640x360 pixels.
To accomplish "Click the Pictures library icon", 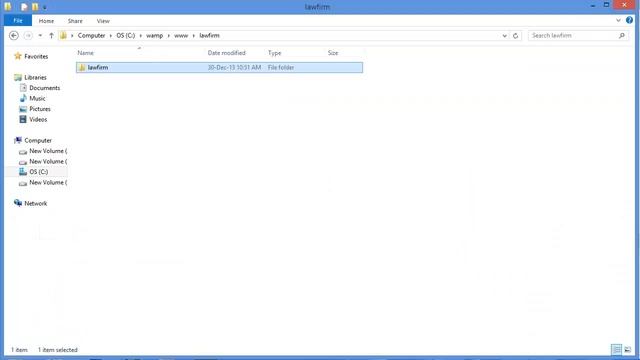I will pyautogui.click(x=23, y=109).
